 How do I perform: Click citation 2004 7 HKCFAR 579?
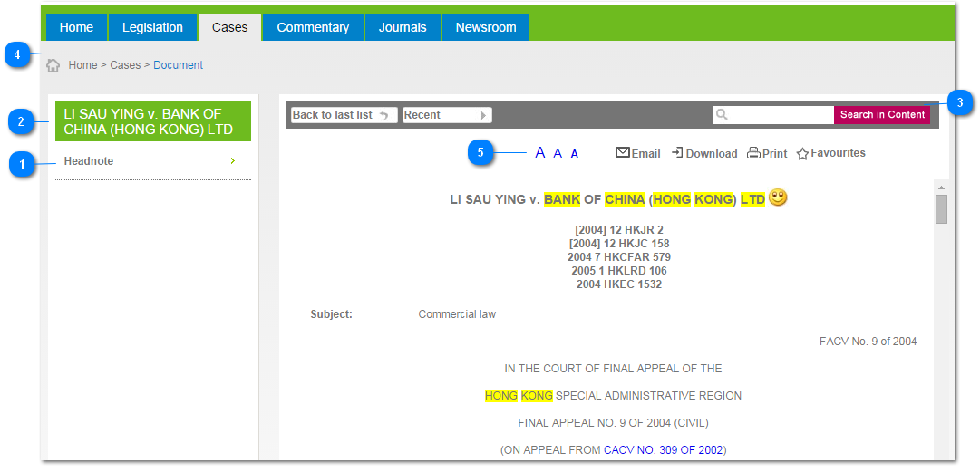[619, 257]
